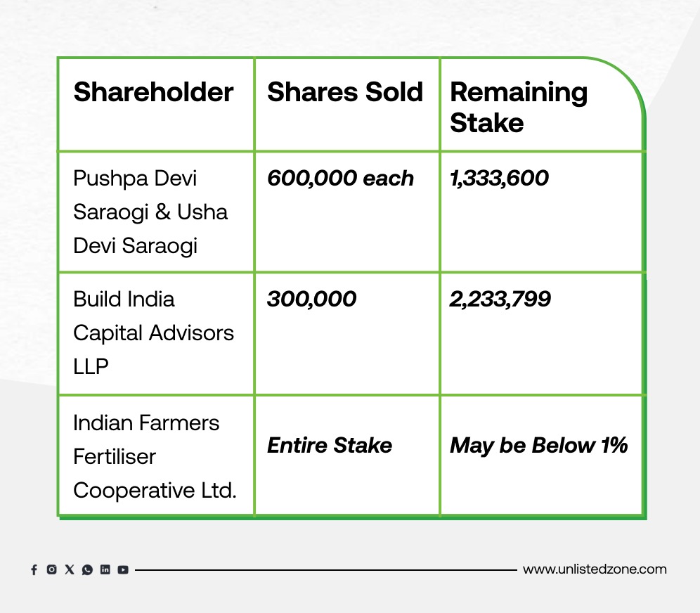Click the 2,233,799 remaining stake cell

[500, 299]
